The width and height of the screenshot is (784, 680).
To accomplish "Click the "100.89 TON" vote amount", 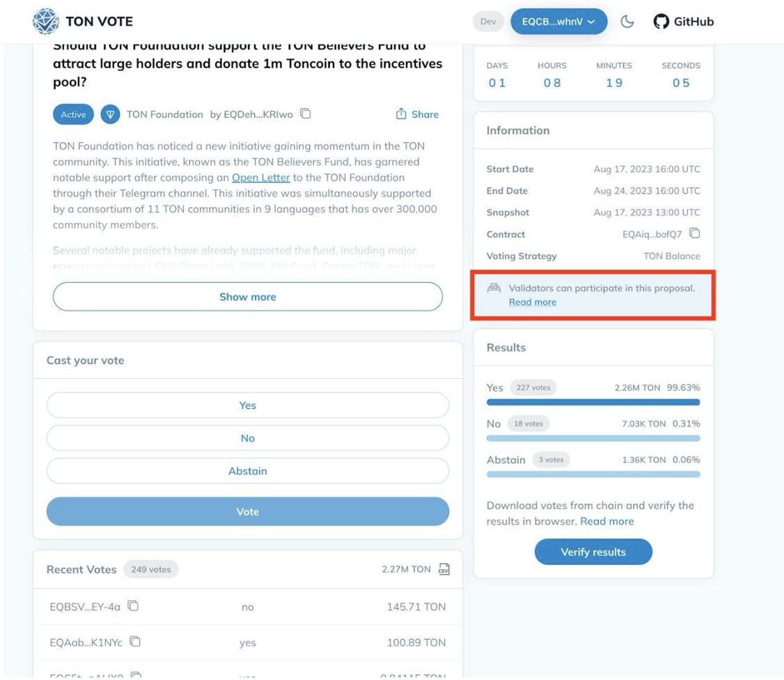I will pos(416,642).
